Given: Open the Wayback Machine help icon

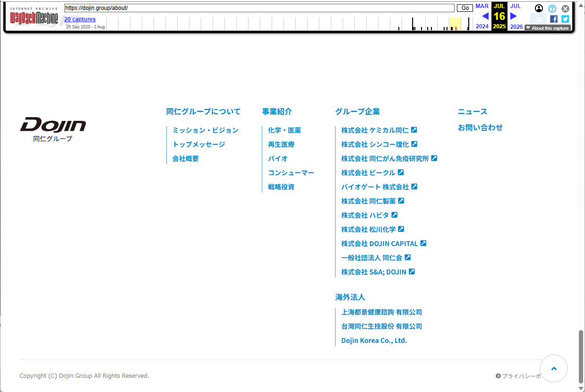Looking at the screenshot, I should (x=552, y=9).
